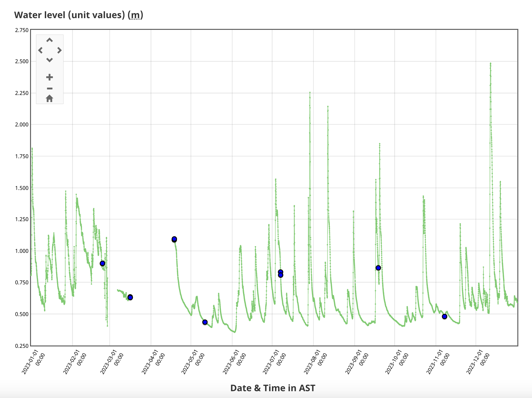Click the blue marker in mid-September
Viewport: 532px width, 398px height.
tap(378, 268)
